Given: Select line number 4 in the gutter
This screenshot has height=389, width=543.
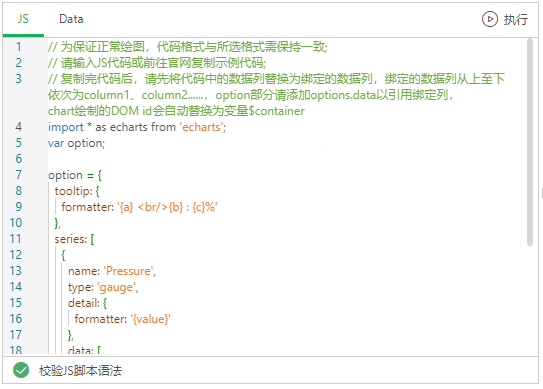Looking at the screenshot, I should [x=19, y=127].
